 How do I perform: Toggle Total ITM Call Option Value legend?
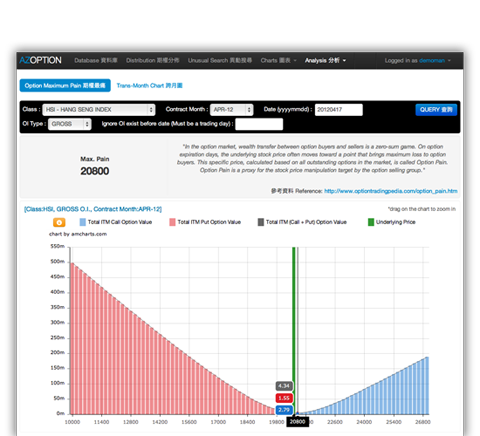(x=116, y=222)
